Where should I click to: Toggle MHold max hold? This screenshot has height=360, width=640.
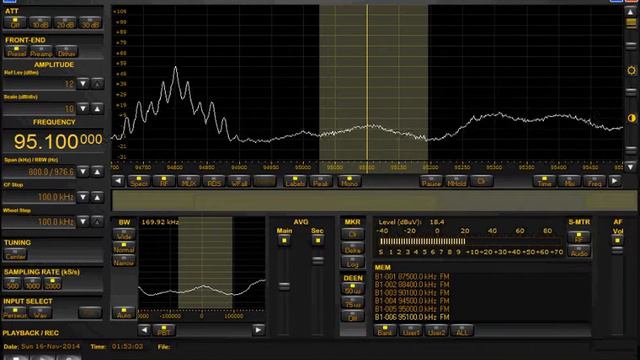click(456, 181)
